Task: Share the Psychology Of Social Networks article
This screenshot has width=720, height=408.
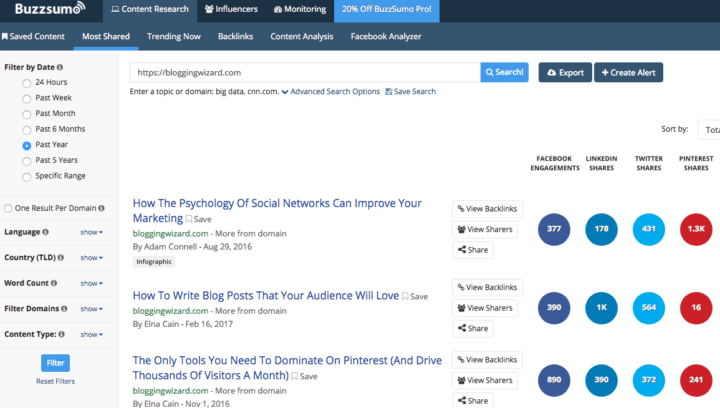Action: [x=472, y=250]
